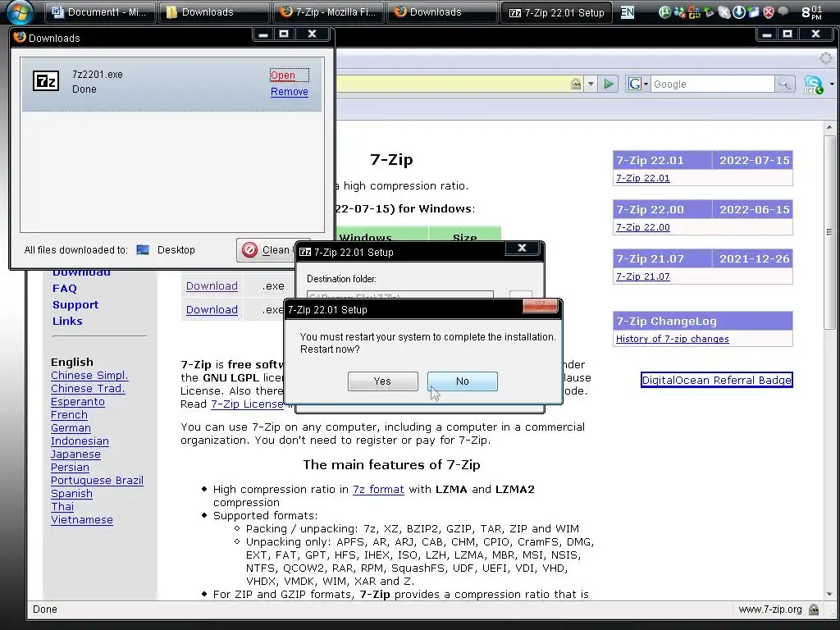
Task: Click the blue window tray icon
Action: pyautogui.click(x=753, y=11)
